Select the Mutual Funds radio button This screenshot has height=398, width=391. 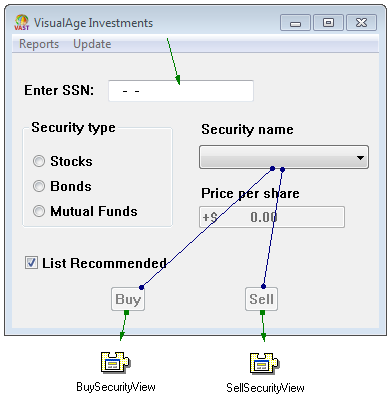point(39,211)
